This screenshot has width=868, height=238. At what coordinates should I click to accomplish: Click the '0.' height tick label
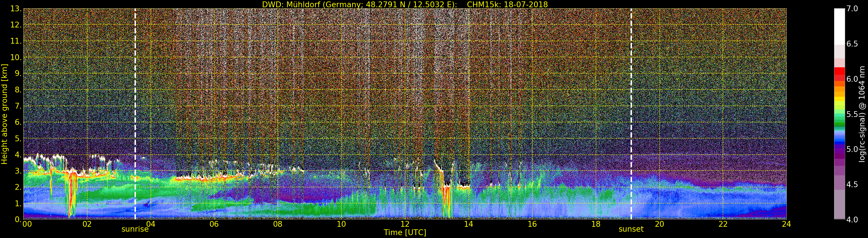pos(18,219)
